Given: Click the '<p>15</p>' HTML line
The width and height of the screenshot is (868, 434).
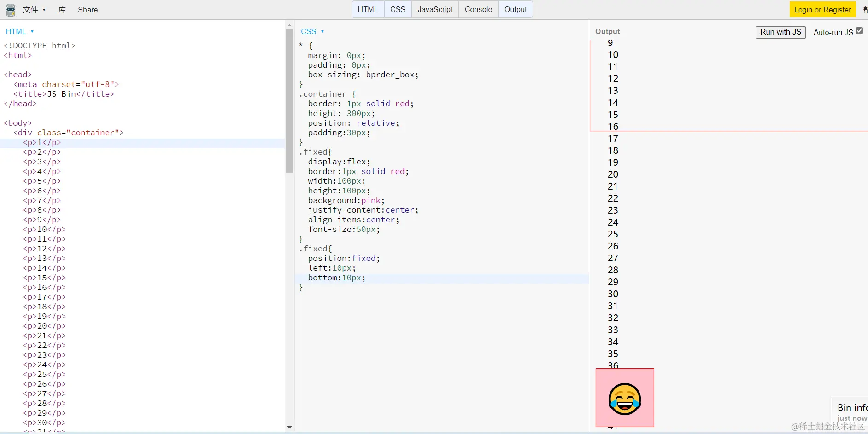Looking at the screenshot, I should (44, 278).
